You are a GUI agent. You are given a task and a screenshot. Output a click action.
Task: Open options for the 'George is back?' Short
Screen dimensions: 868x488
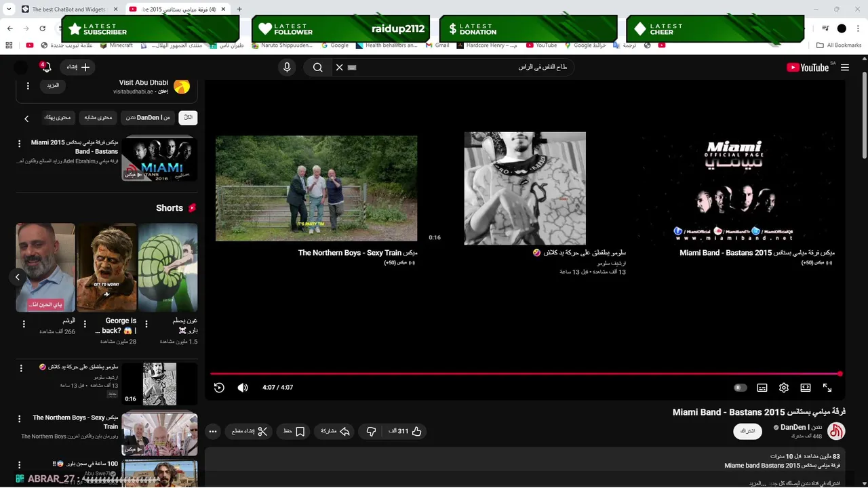coord(84,324)
